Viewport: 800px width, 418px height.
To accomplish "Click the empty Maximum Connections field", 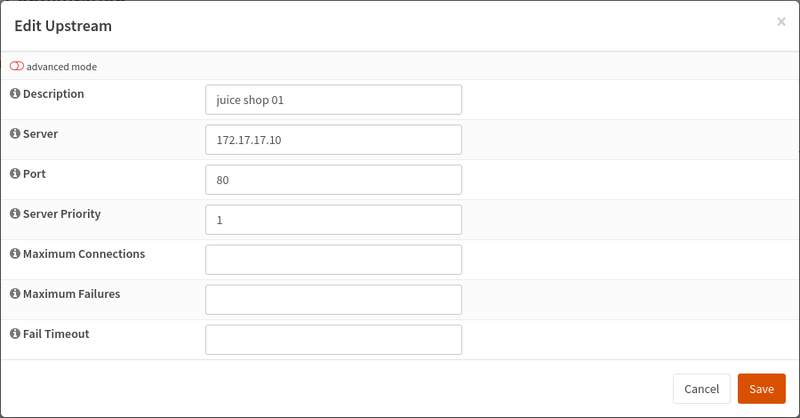I will pos(333,260).
